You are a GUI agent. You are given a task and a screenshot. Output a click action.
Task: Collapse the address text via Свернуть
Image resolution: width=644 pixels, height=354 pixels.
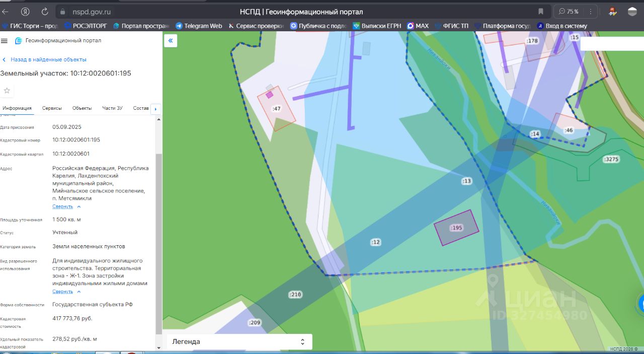click(63, 206)
